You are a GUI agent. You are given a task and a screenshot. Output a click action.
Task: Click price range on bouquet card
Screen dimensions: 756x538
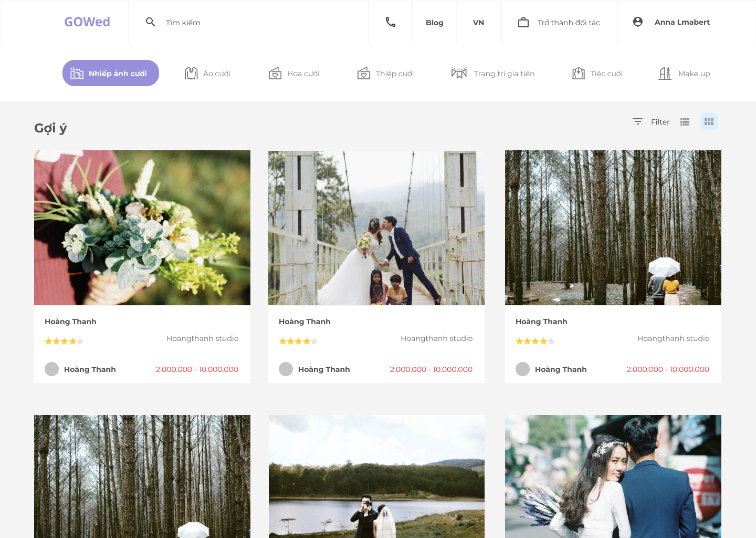[197, 369]
